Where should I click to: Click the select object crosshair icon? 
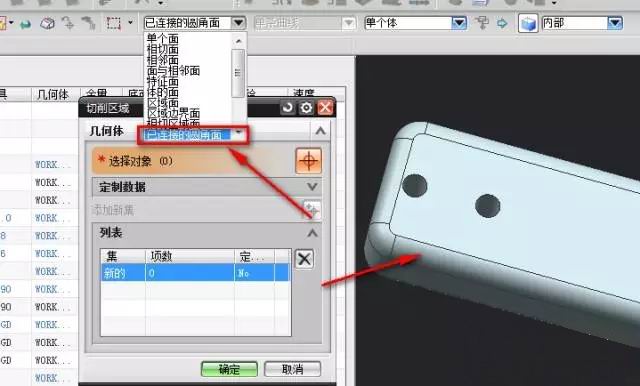pyautogui.click(x=308, y=161)
